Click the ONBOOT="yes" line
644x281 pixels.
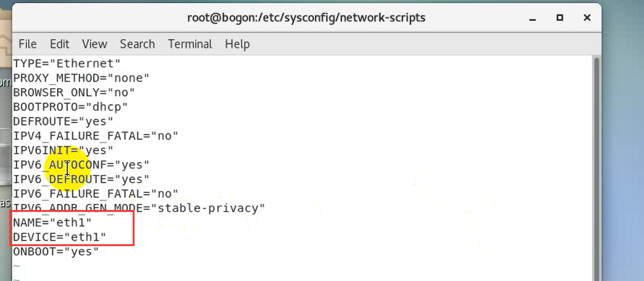56,252
